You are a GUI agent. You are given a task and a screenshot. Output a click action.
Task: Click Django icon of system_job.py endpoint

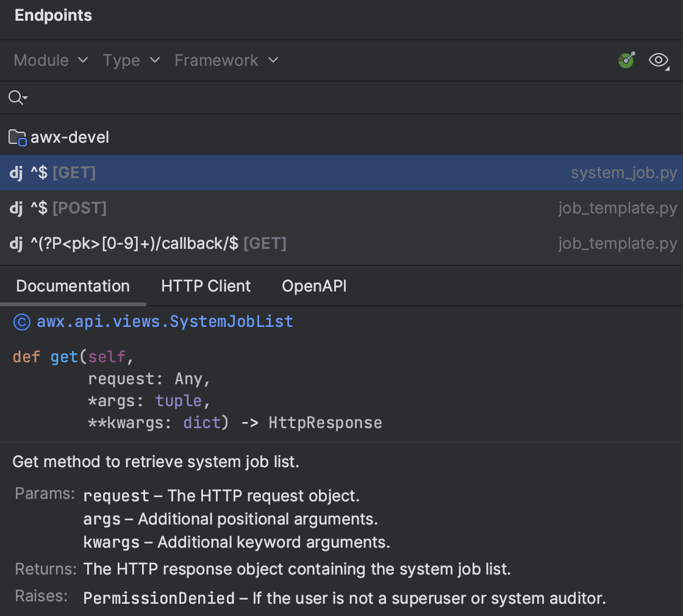pyautogui.click(x=16, y=173)
